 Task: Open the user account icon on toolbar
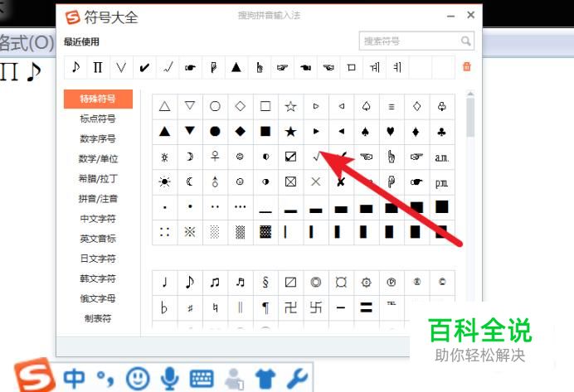coord(234,380)
